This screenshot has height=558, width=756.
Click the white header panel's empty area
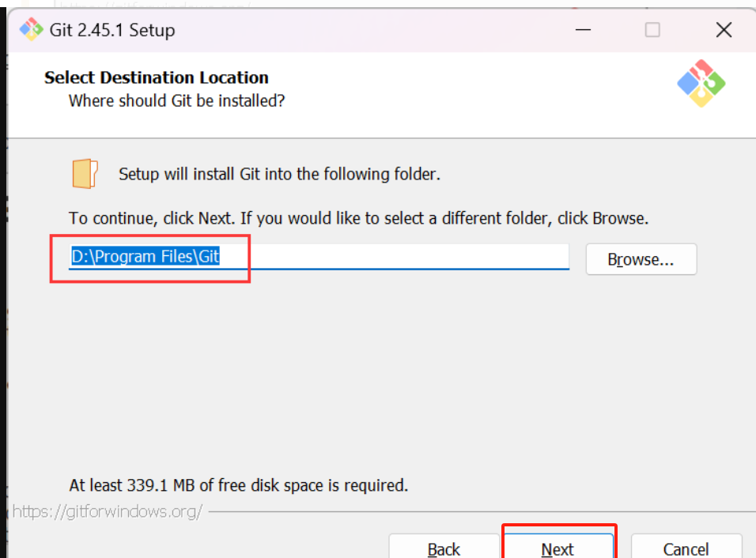[x=474, y=95]
